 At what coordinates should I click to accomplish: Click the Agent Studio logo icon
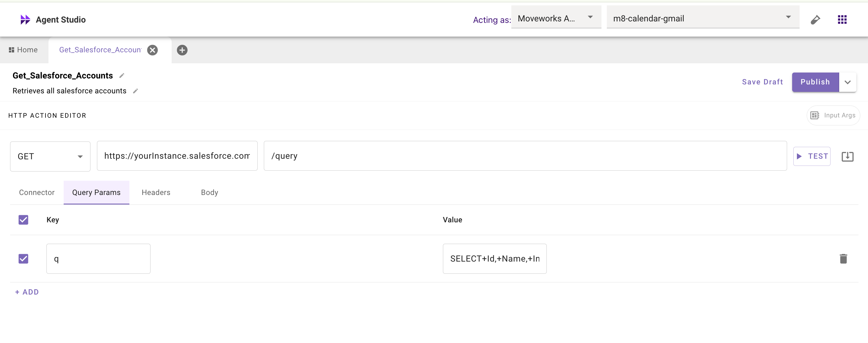(25, 20)
